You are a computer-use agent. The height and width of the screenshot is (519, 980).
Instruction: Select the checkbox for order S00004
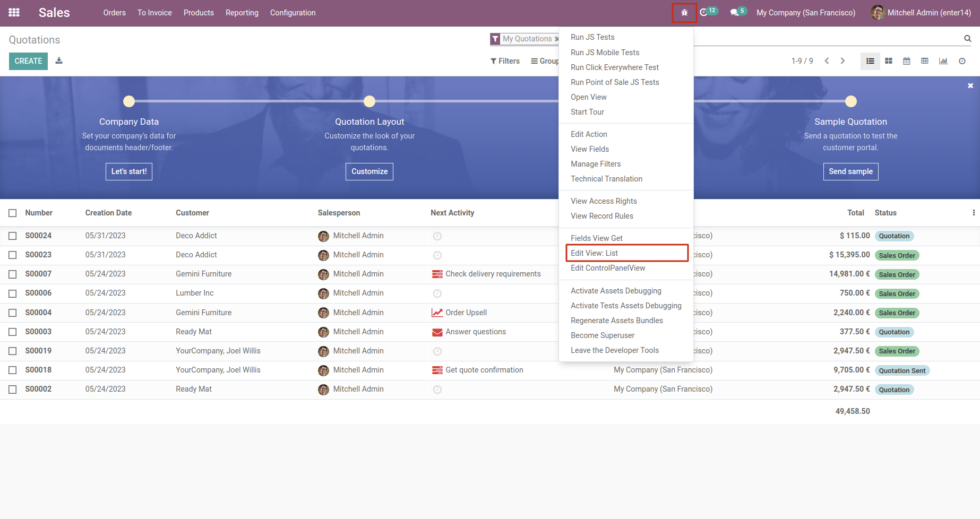(x=13, y=313)
